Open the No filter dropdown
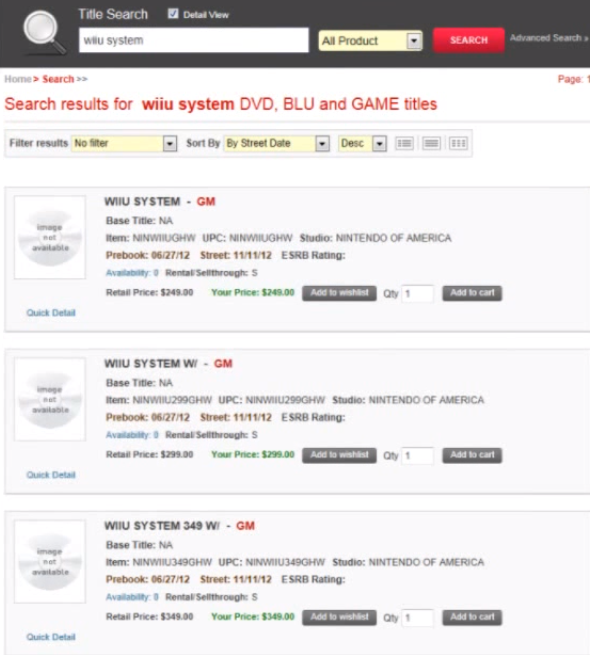 [x=124, y=143]
